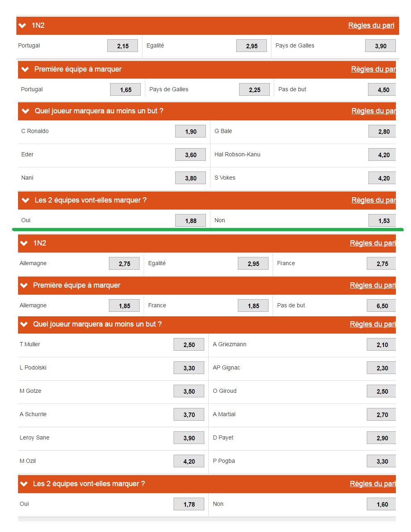The width and height of the screenshot is (411, 532).
Task: Select Hal Robson-Kanu odds 4,20
Action: pos(383,155)
